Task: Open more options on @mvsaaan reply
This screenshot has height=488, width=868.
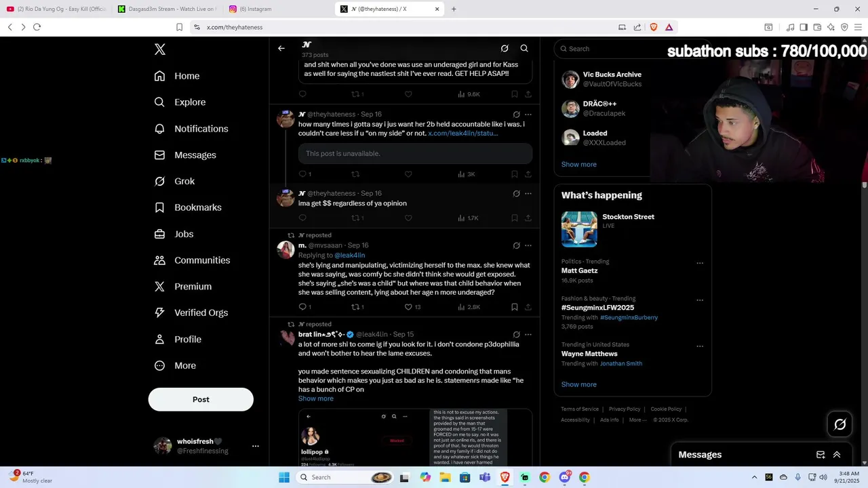Action: click(x=528, y=245)
